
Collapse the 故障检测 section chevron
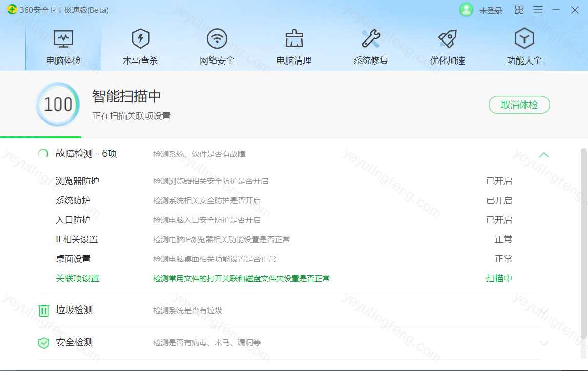point(544,155)
